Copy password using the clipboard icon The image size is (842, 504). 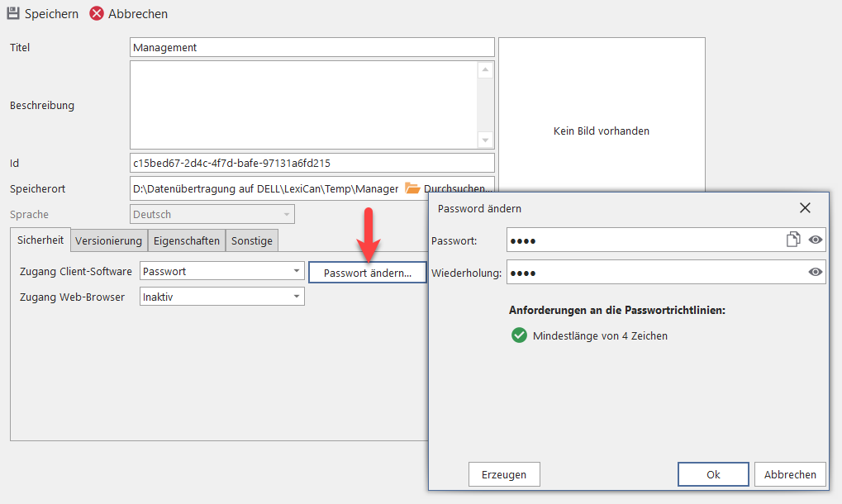click(x=793, y=240)
